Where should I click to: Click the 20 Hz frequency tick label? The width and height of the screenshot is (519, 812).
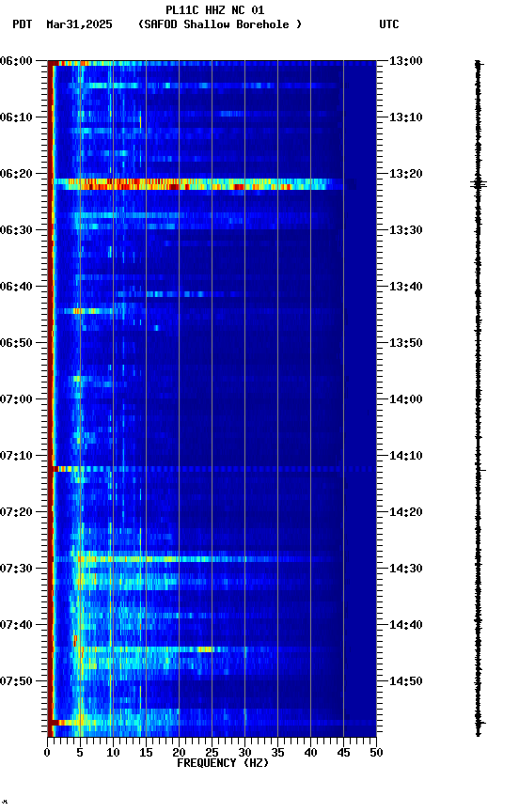pyautogui.click(x=179, y=753)
